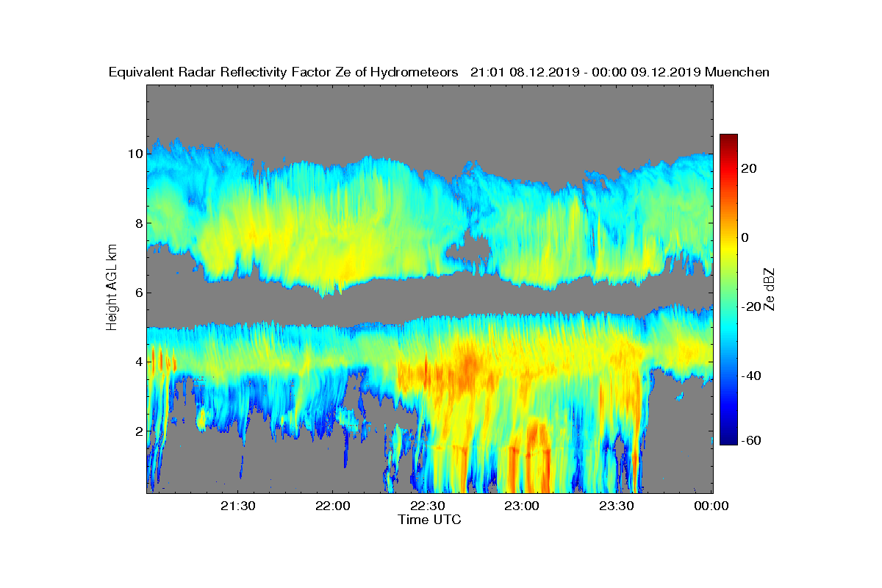The image size is (882, 588).
Task: Click the 'Height AGL km' axis title
Action: point(112,288)
